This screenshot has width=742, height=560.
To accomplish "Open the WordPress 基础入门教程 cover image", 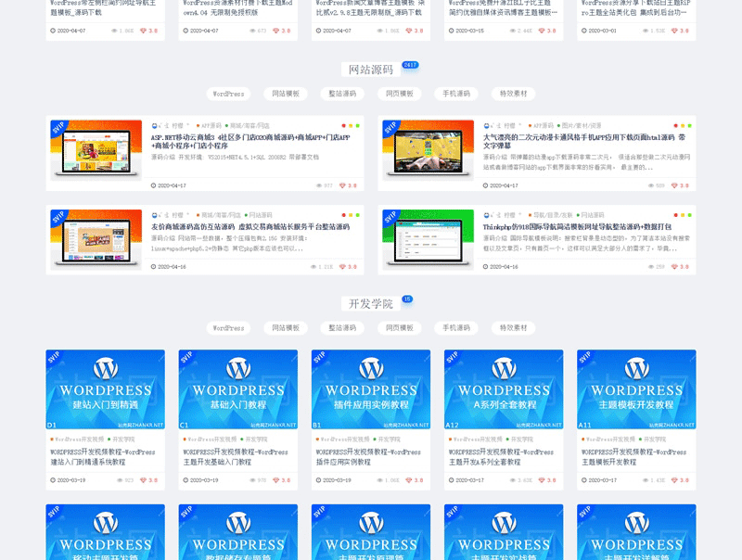I will 238,389.
